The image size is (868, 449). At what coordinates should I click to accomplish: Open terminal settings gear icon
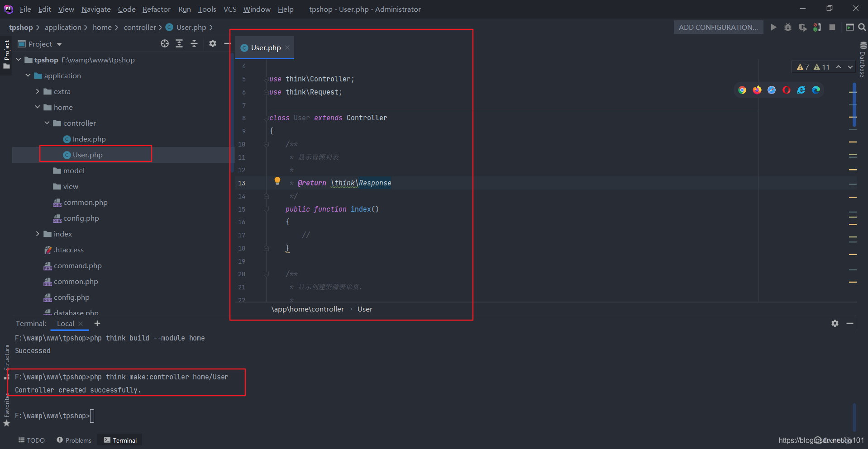[835, 323]
